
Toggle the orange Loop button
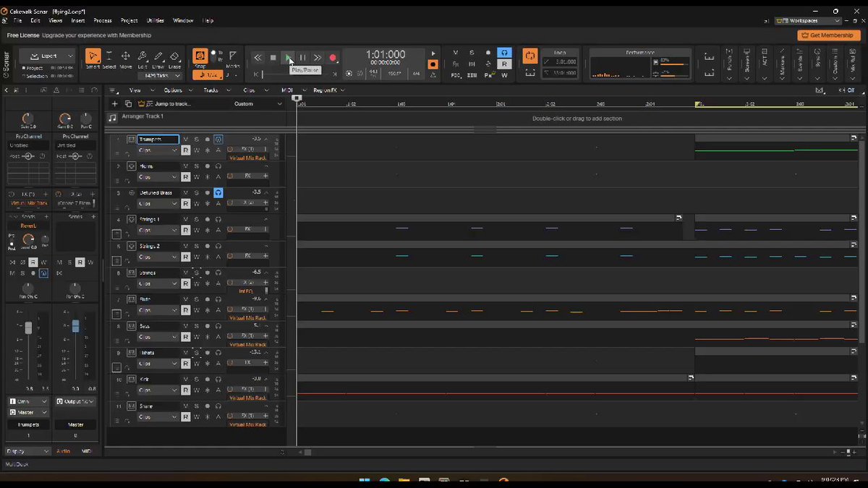[x=530, y=56]
